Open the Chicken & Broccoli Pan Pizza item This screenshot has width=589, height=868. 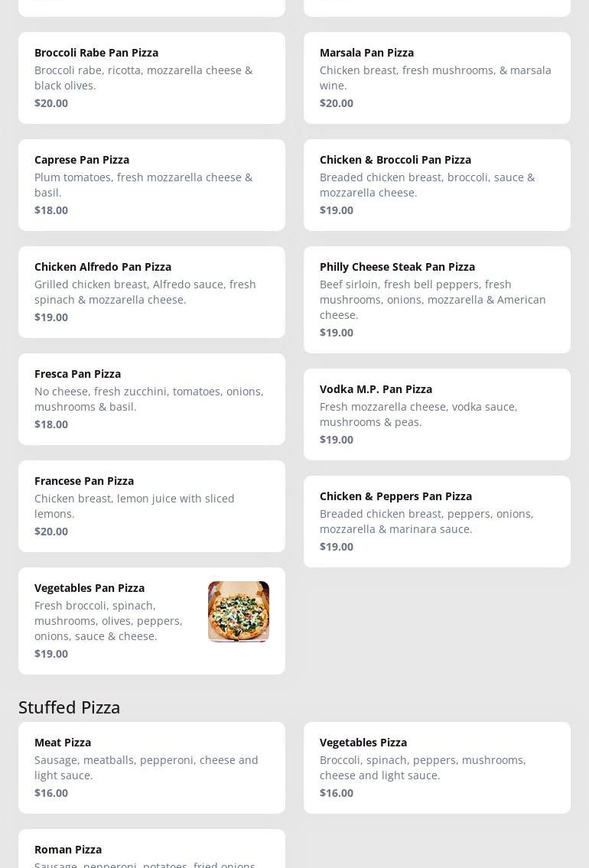[437, 184]
